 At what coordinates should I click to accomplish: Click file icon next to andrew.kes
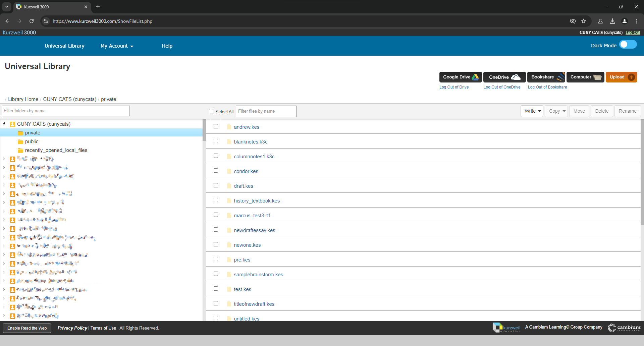(229, 127)
